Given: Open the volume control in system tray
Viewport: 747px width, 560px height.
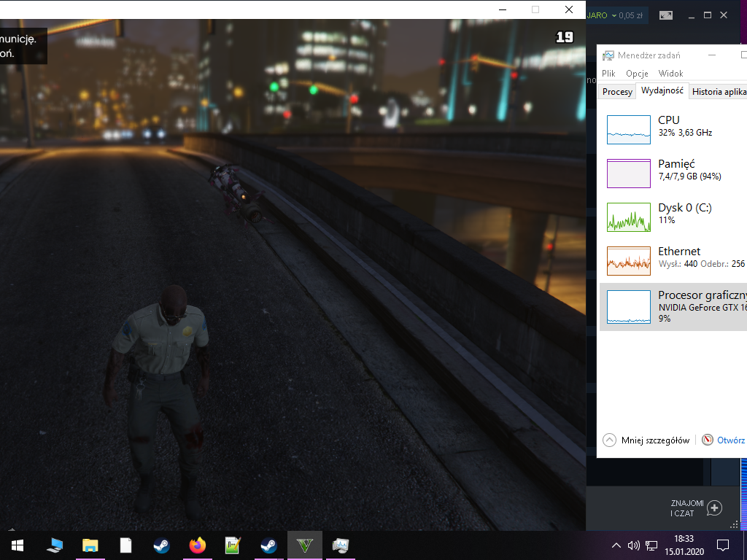Looking at the screenshot, I should coord(634,545).
